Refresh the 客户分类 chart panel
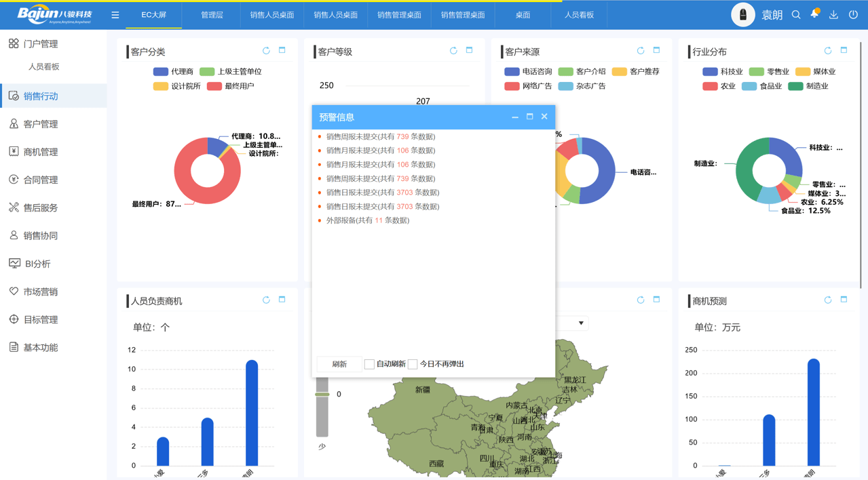The image size is (868, 480). tap(266, 50)
